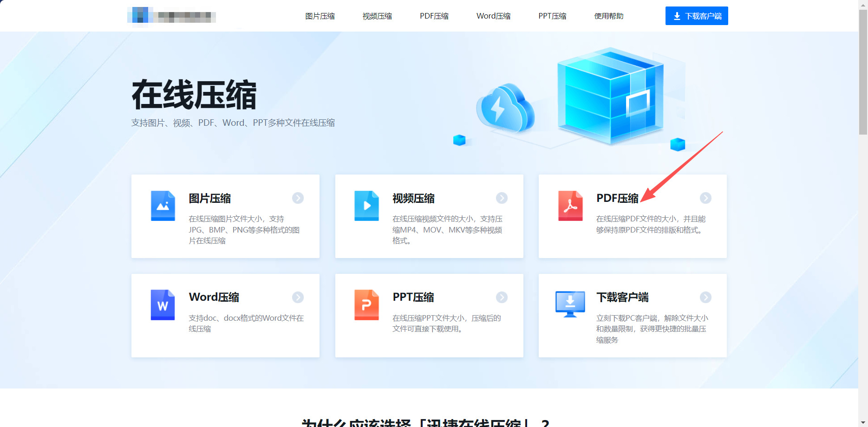This screenshot has height=427, width=868.
Task: Click arrow chevron on 下载客户端 card
Action: (x=705, y=297)
